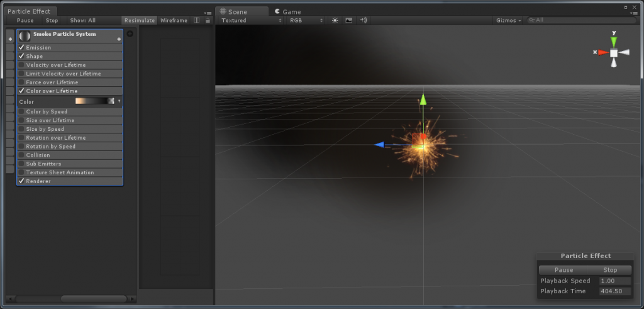Click the Scene search All field

pos(582,20)
